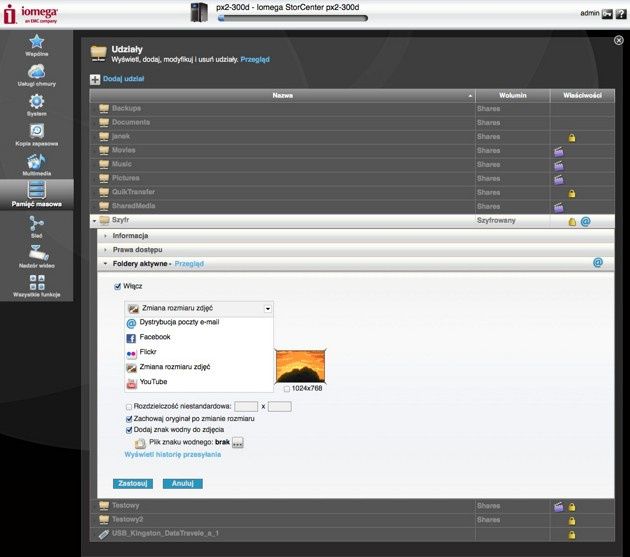Click the lock icon in janek row
Viewport: 630px width, 557px height.
(x=572, y=138)
